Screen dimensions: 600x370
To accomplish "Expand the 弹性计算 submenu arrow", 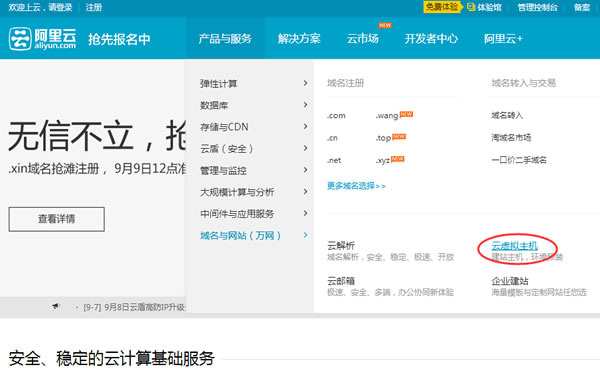I will tap(305, 83).
